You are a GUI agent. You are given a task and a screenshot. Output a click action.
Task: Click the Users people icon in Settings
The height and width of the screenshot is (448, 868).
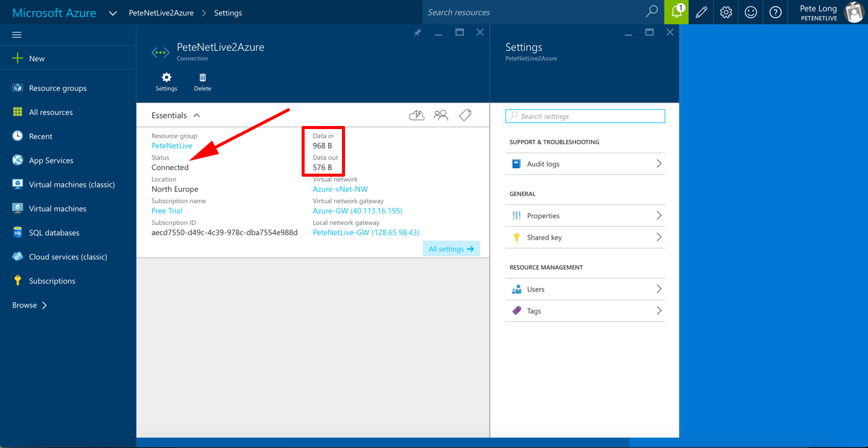click(x=516, y=289)
